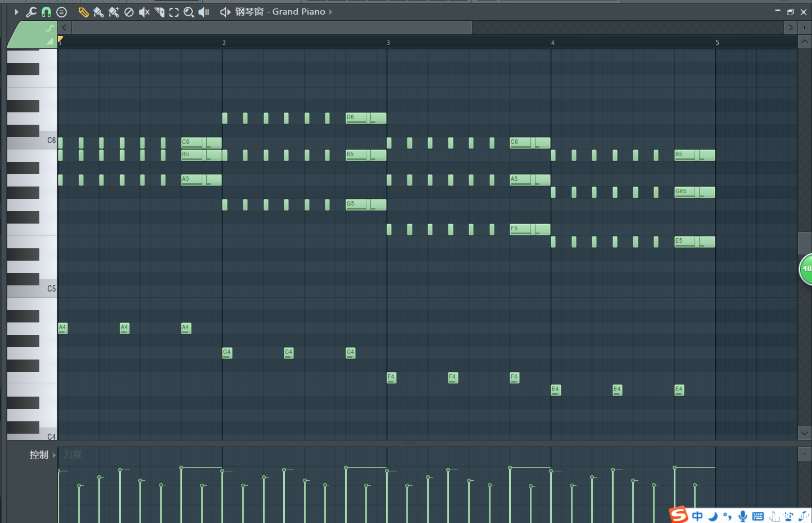Click the green 48 circle badge
The height and width of the screenshot is (523, 812).
point(806,269)
